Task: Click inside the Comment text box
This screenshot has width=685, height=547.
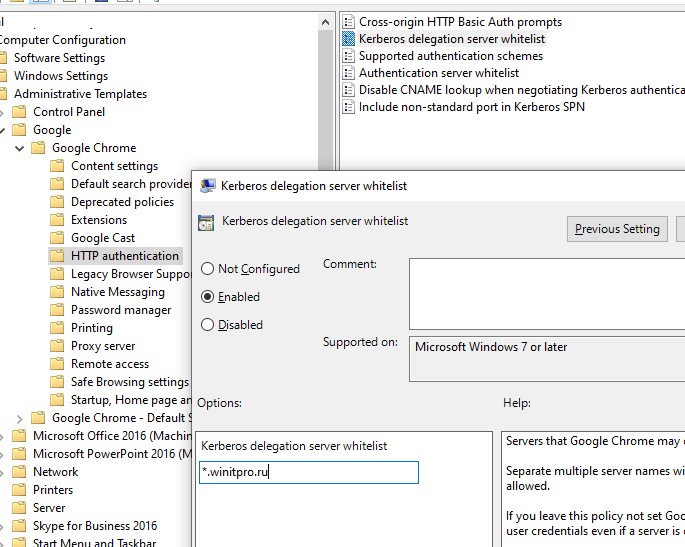Action: tap(547, 294)
